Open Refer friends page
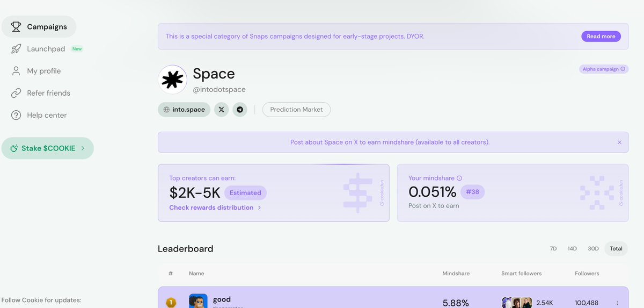644x308 pixels. 49,93
